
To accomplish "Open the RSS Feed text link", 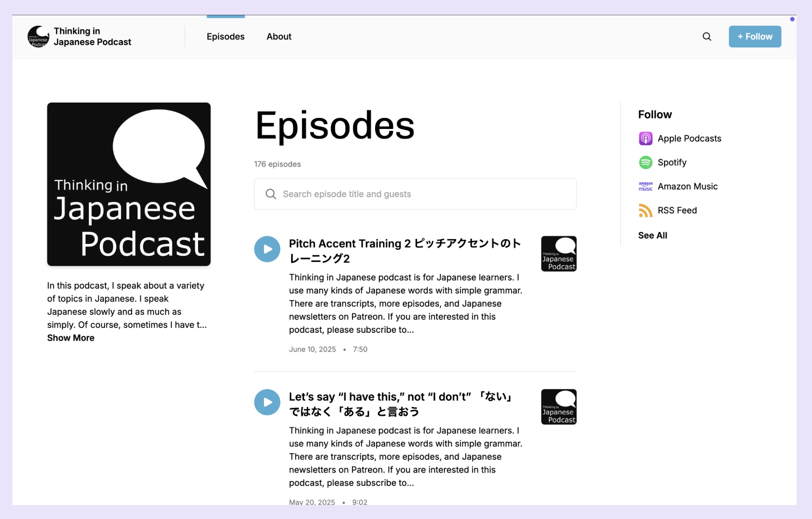I will coord(677,210).
